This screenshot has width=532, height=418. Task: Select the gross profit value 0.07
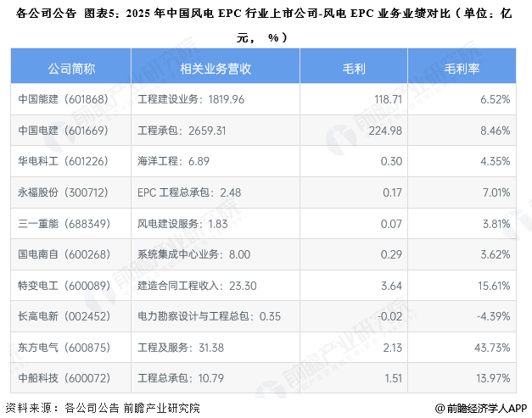391,224
